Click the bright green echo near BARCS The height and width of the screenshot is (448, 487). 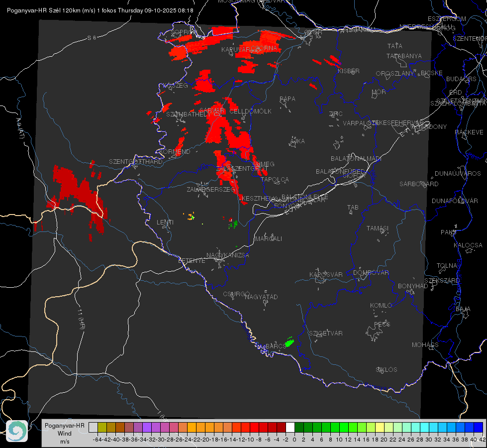tap(290, 342)
